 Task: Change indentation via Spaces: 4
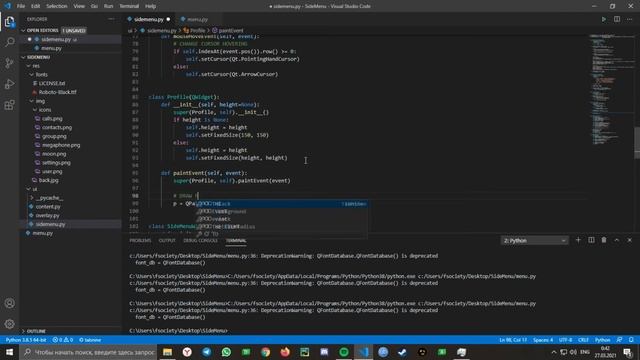543,340
